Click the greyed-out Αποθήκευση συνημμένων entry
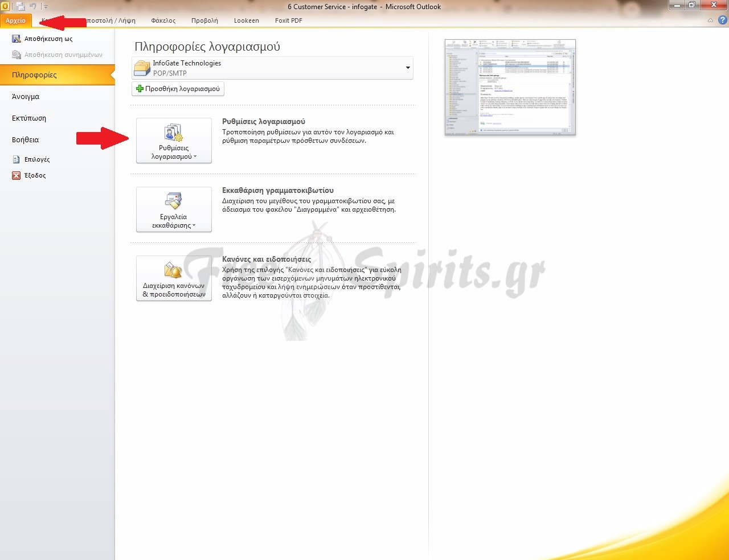Image resolution: width=729 pixels, height=560 pixels. coord(57,55)
